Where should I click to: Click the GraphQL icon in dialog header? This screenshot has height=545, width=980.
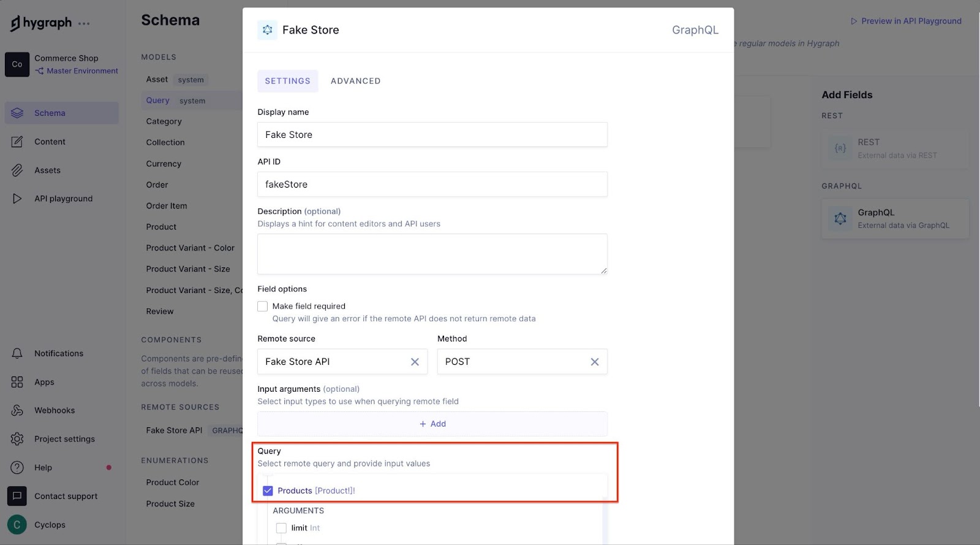267,30
